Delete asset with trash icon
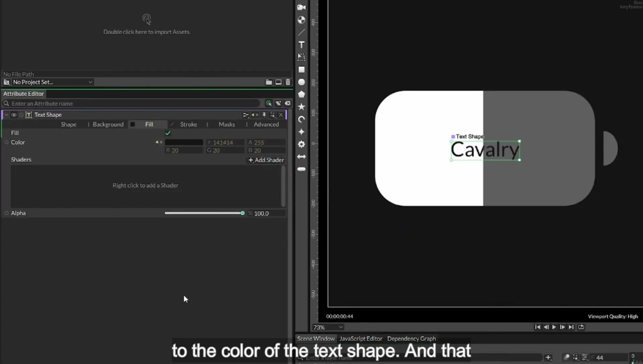Image resolution: width=643 pixels, height=364 pixels. coord(288,82)
